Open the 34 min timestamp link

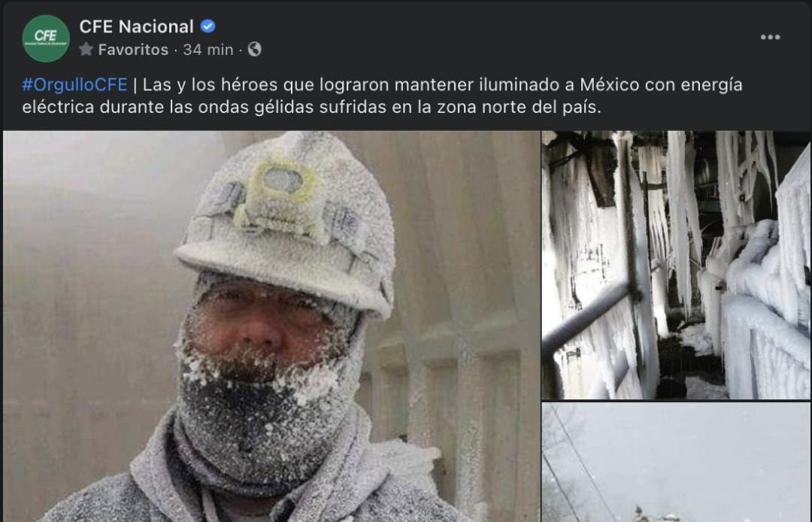(x=208, y=50)
